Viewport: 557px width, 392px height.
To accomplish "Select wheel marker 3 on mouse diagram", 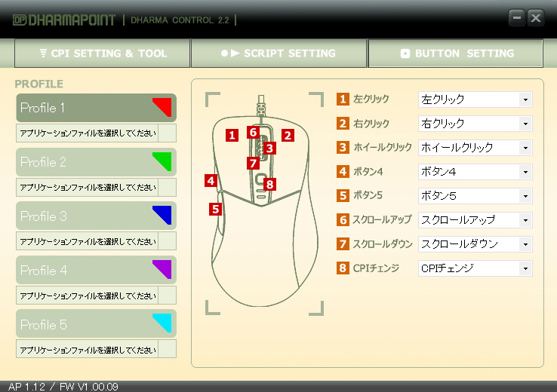I will 269,149.
